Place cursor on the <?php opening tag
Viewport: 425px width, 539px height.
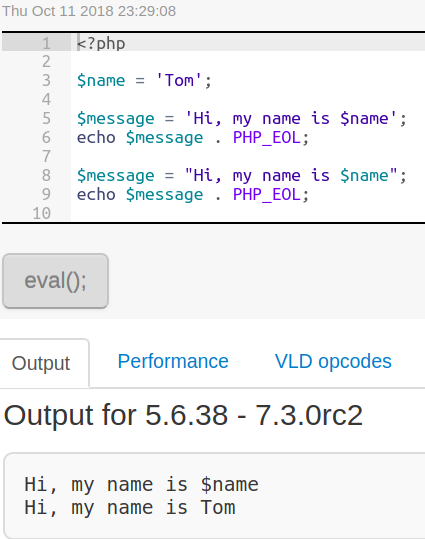101,44
